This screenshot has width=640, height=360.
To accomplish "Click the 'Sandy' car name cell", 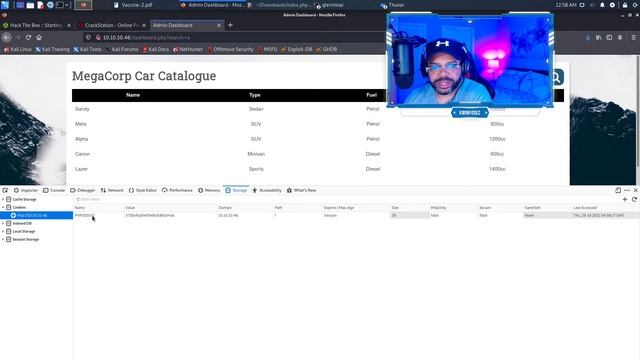I will tap(82, 109).
